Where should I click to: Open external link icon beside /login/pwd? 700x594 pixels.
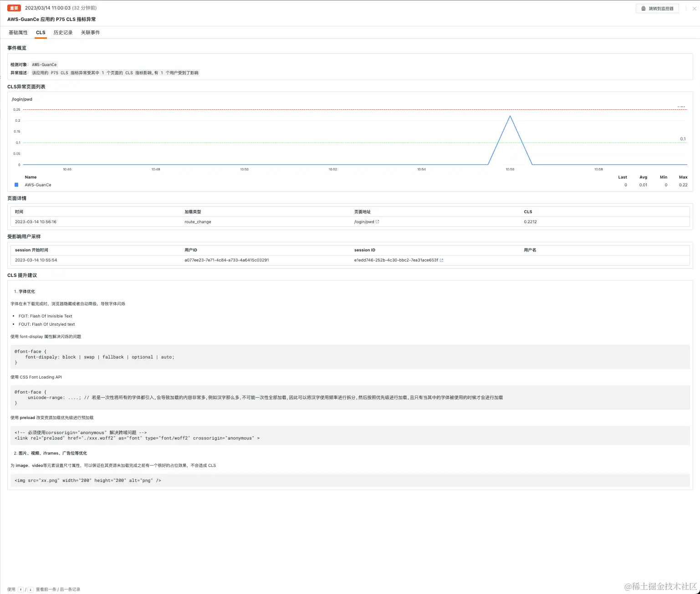pyautogui.click(x=378, y=222)
